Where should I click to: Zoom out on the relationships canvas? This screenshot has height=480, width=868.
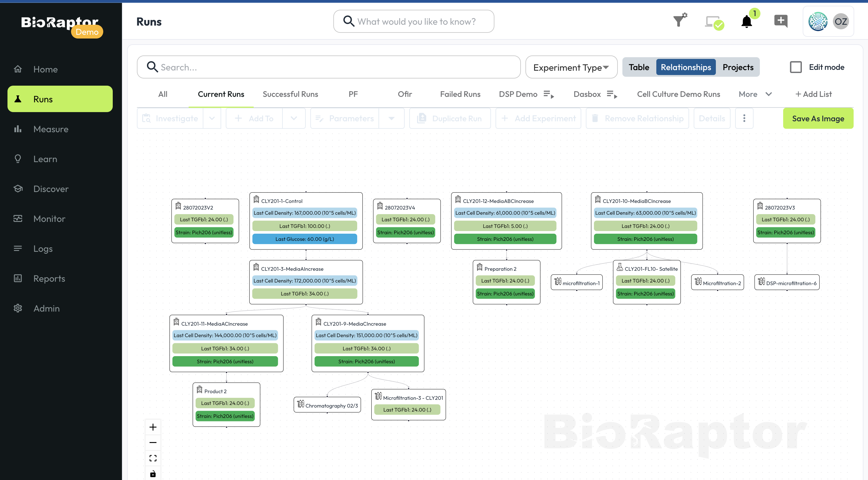153,443
